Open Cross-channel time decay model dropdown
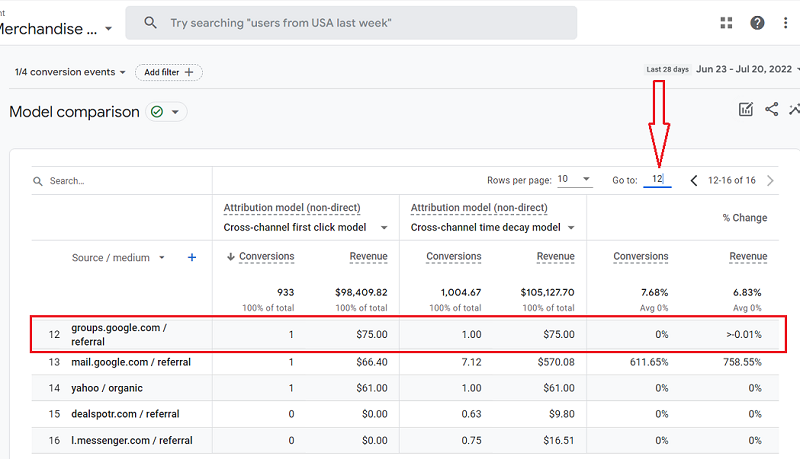Image resolution: width=800 pixels, height=459 pixels. (492, 227)
